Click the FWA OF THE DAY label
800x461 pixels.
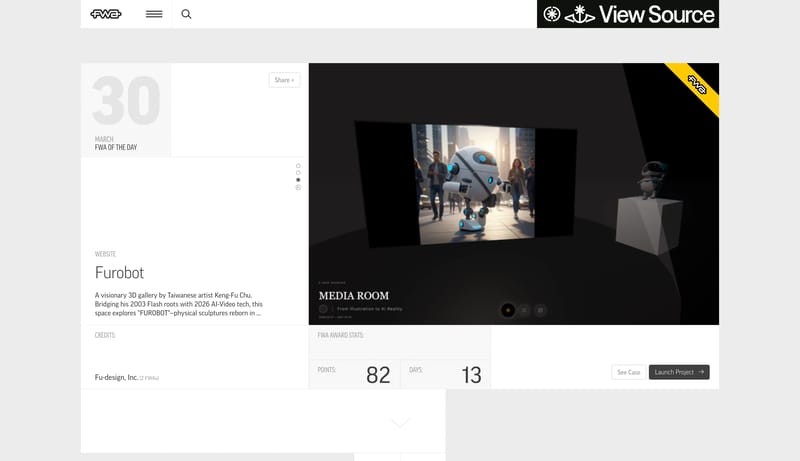(x=116, y=147)
